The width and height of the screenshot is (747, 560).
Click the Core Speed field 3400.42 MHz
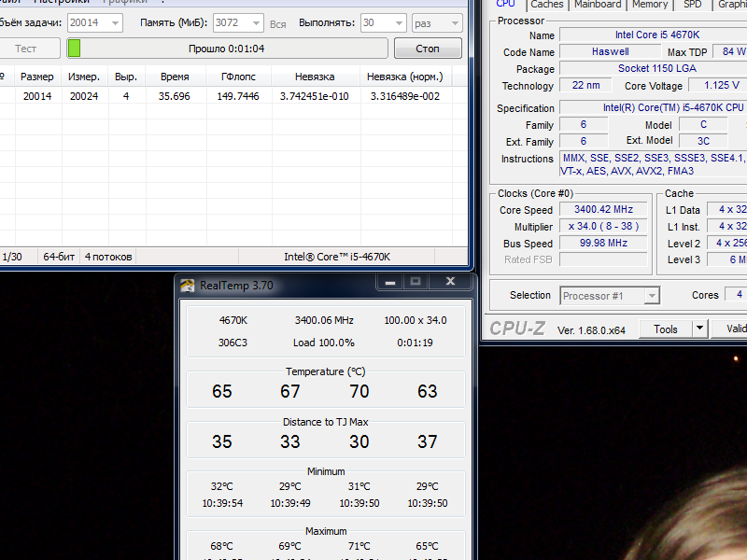pyautogui.click(x=603, y=209)
